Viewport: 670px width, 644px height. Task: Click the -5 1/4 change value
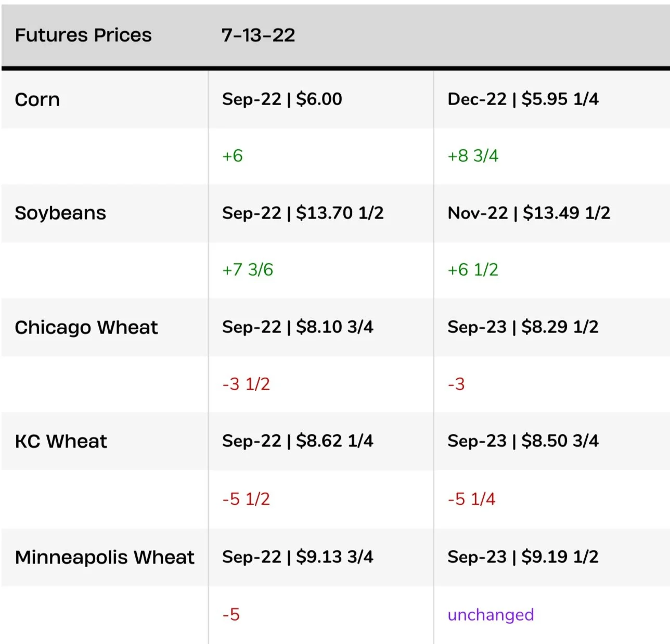pyautogui.click(x=471, y=499)
